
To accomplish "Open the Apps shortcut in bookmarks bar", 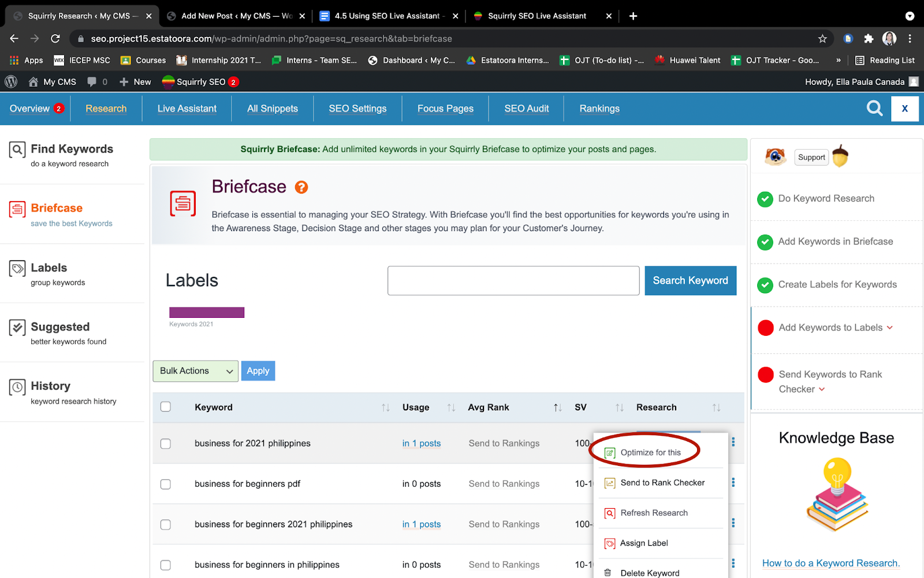I will tap(27, 60).
